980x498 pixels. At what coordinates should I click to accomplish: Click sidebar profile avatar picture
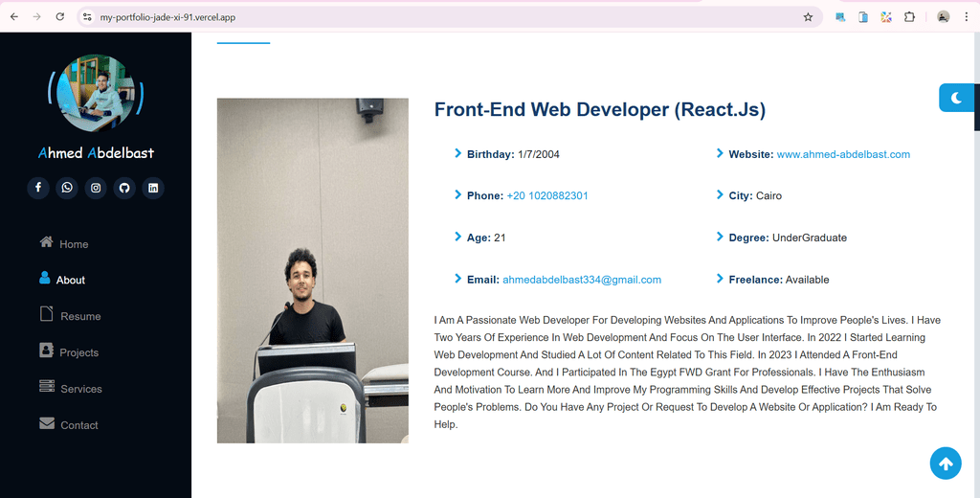[96, 93]
